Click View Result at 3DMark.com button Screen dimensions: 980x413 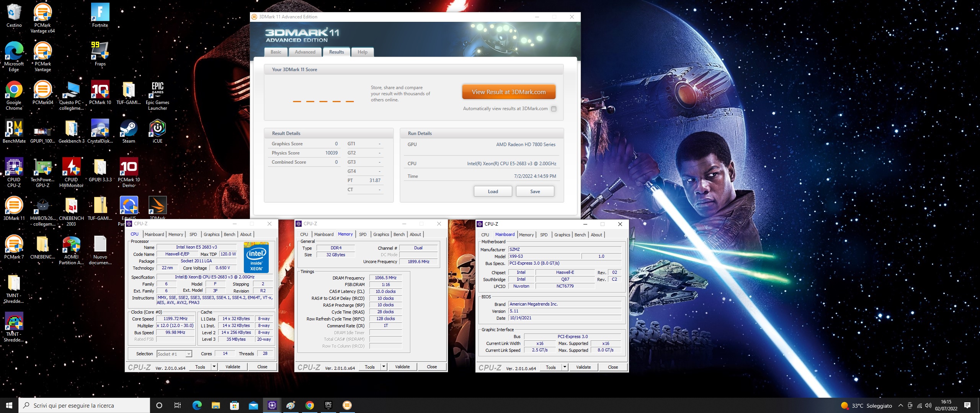tap(508, 92)
